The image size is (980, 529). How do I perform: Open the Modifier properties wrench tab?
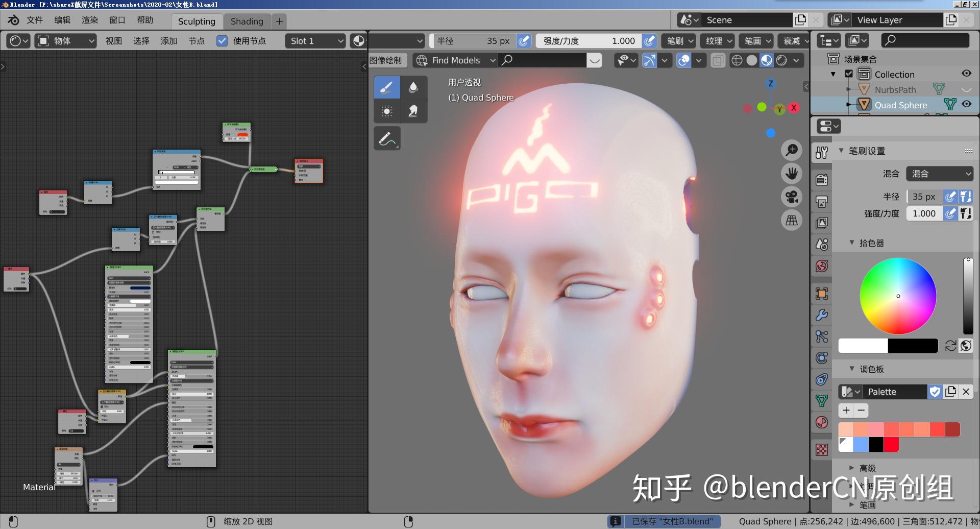tap(822, 316)
